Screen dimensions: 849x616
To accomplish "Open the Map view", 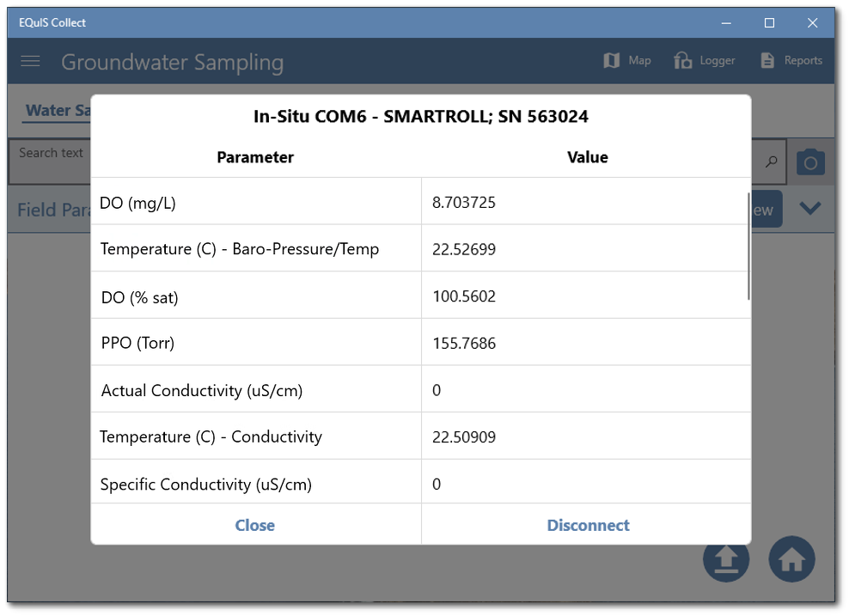I will tap(626, 60).
